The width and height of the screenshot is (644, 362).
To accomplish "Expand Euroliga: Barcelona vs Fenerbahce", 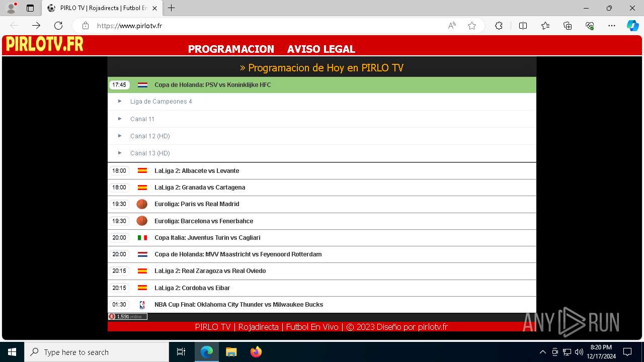I will (x=322, y=221).
